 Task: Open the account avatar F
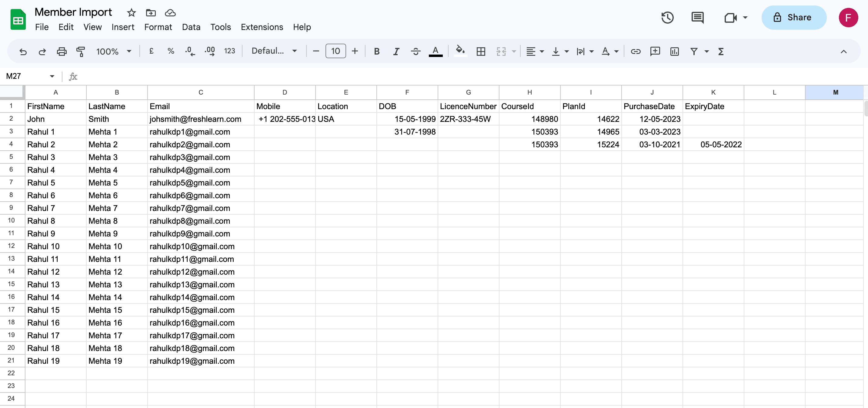848,18
